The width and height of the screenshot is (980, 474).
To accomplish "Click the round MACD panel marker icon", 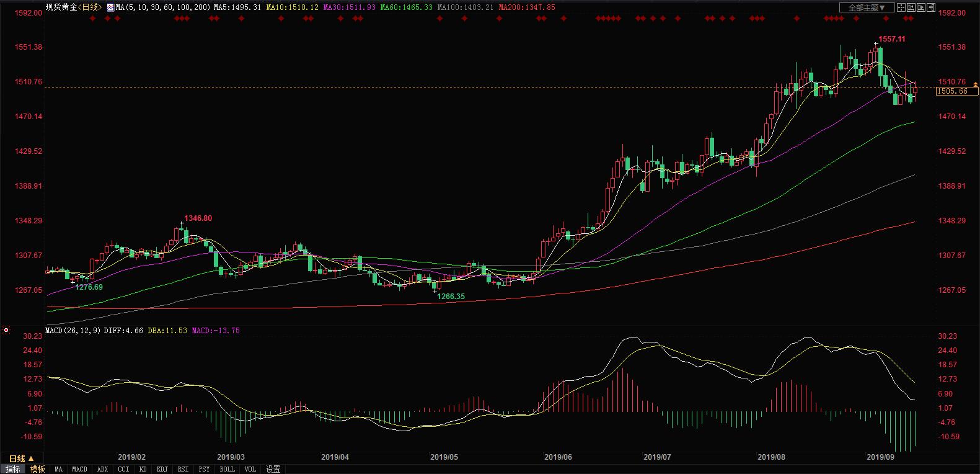I will point(6,331).
